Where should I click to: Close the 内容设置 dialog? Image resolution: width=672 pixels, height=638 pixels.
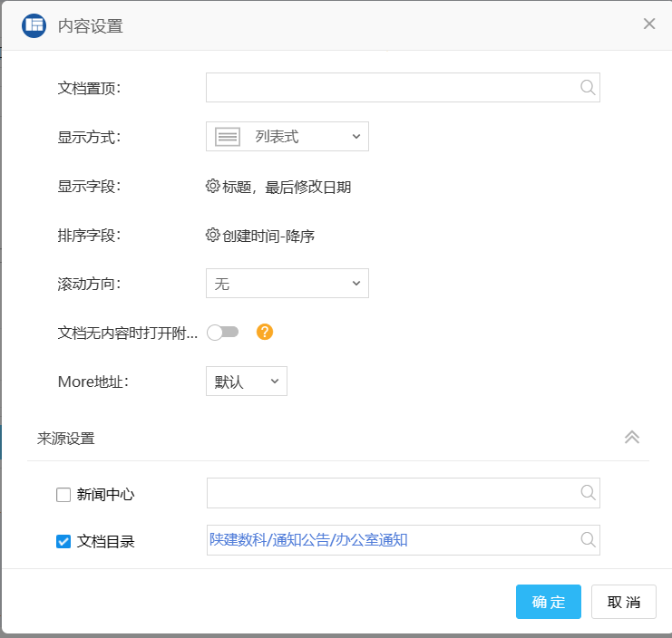649,24
